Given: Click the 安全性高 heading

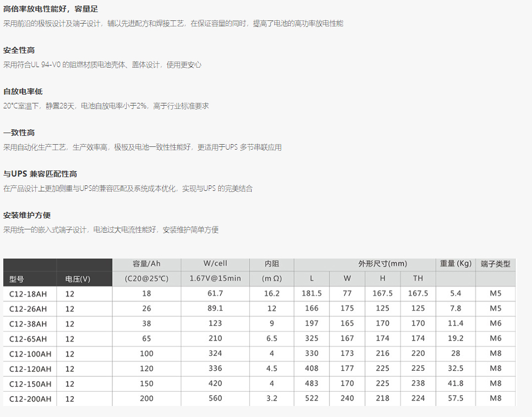Looking at the screenshot, I should (19, 51).
